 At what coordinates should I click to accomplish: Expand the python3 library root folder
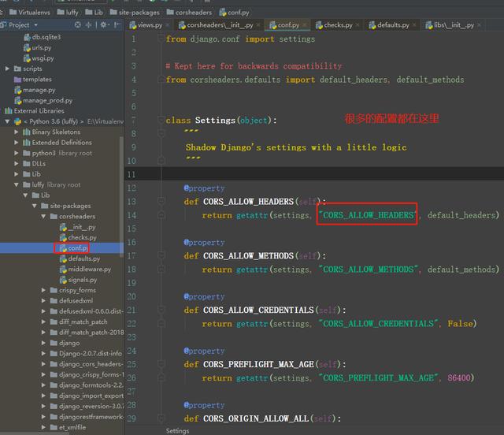(x=16, y=153)
